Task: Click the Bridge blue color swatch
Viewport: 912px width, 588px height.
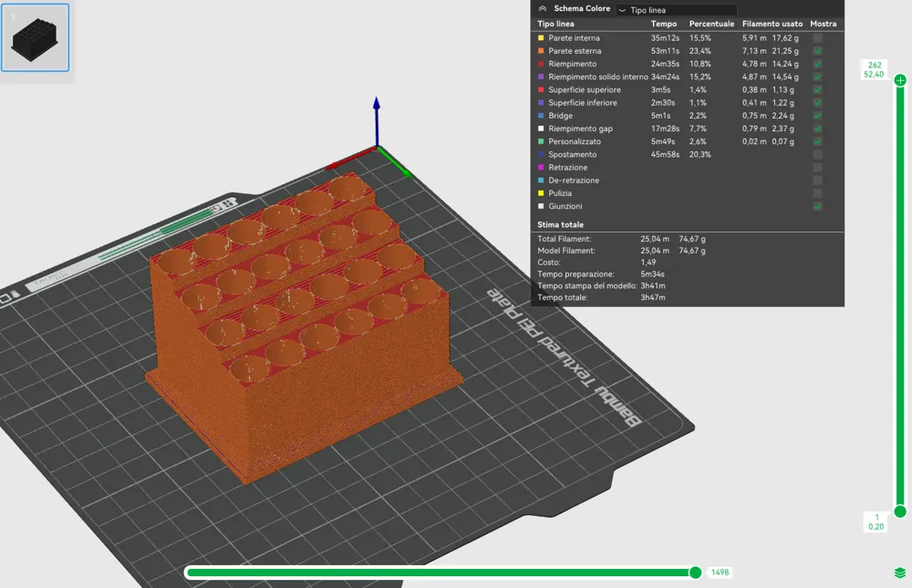Action: coord(541,116)
